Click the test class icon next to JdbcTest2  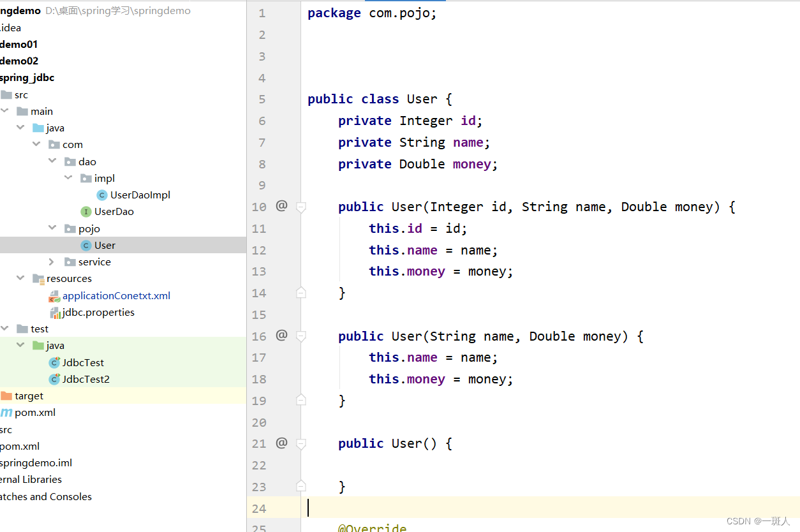54,379
